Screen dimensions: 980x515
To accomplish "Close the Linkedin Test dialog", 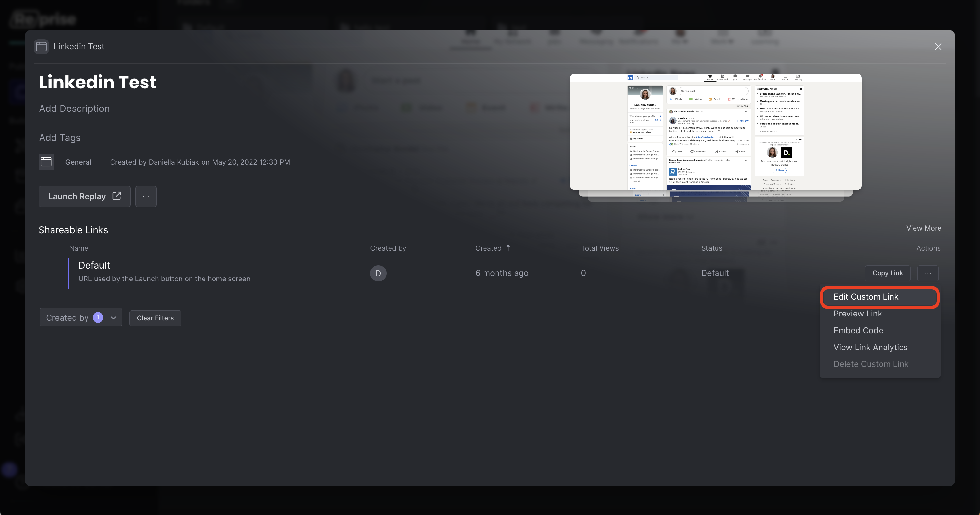I will click(x=938, y=46).
